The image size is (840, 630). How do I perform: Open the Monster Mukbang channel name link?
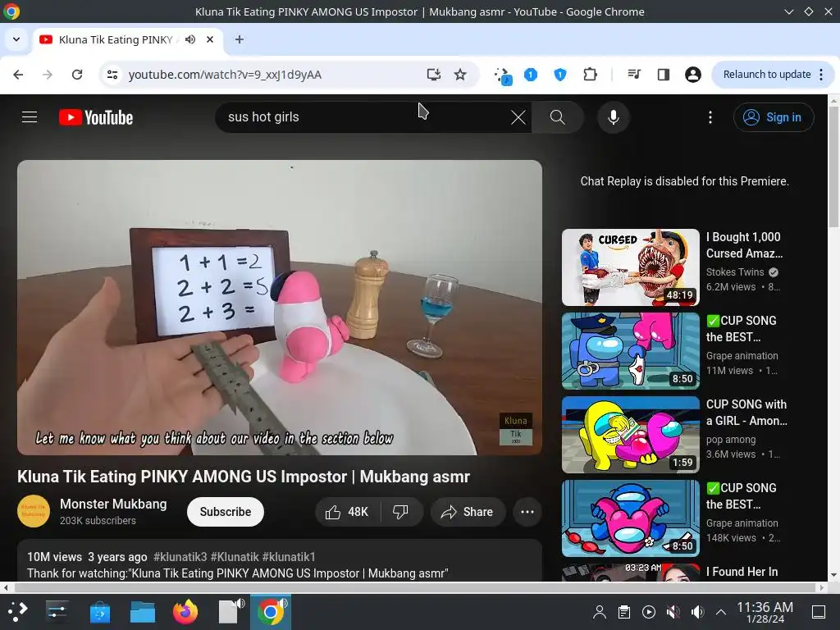point(113,504)
